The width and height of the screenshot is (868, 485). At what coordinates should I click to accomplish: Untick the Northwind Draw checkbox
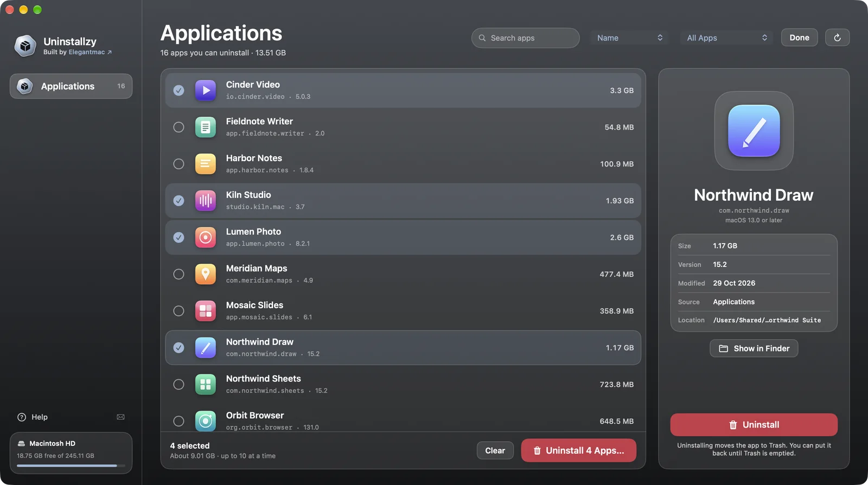click(x=178, y=348)
